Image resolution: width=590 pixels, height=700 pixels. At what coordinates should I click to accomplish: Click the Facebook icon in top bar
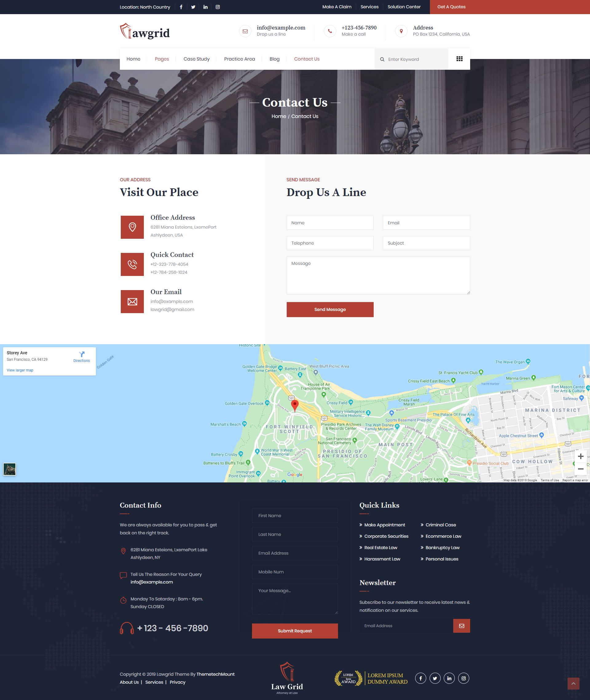[181, 7]
